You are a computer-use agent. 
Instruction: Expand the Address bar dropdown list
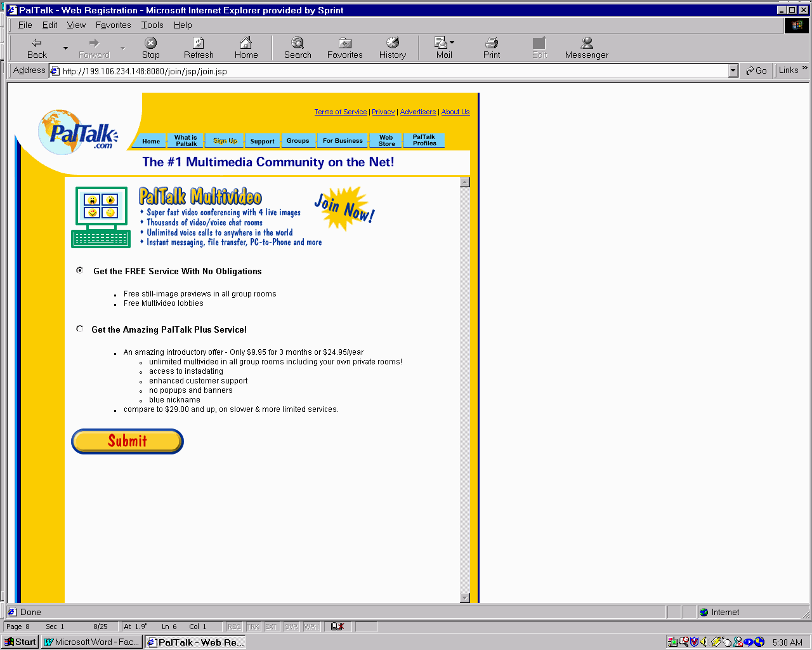pos(733,71)
